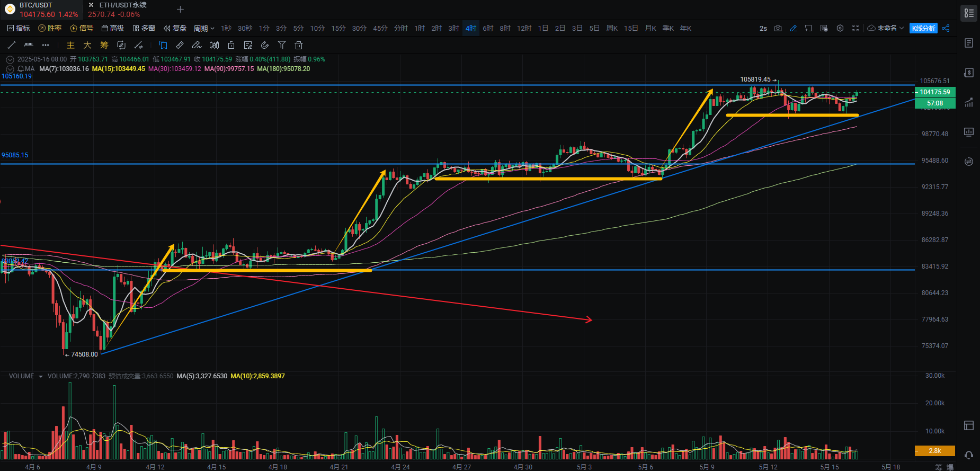Open the right sidebar layout panel icon
This screenshot has width=980, height=471.
[969, 425]
